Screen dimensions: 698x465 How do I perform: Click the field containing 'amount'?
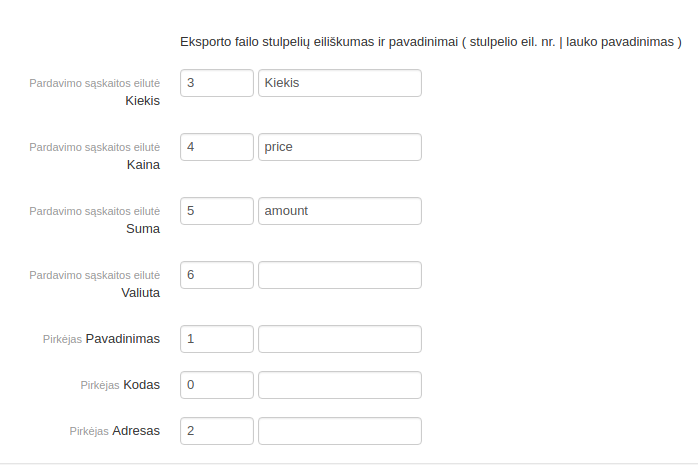pos(339,211)
